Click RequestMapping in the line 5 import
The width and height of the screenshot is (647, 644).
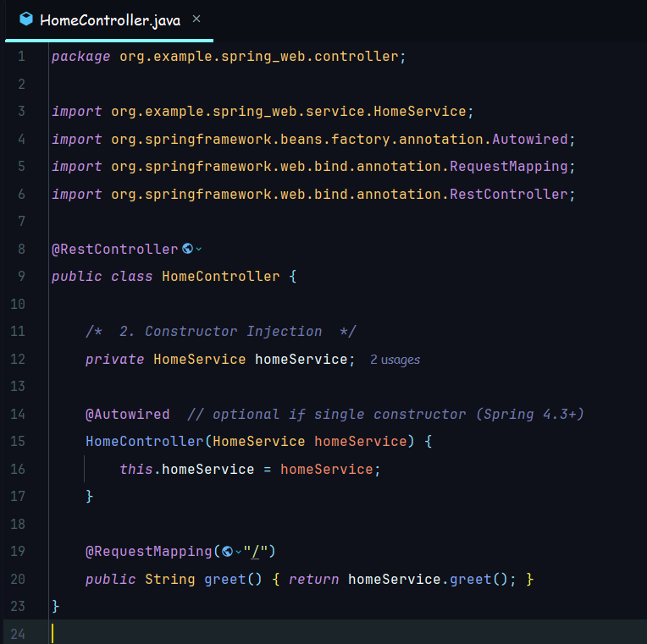[x=508, y=166]
